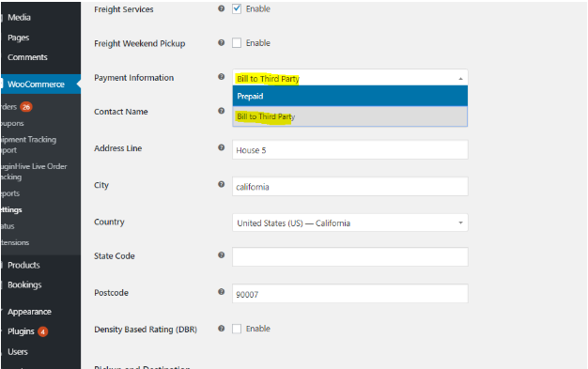588x369 pixels.
Task: Open Pages in the sidebar
Action: tap(19, 38)
